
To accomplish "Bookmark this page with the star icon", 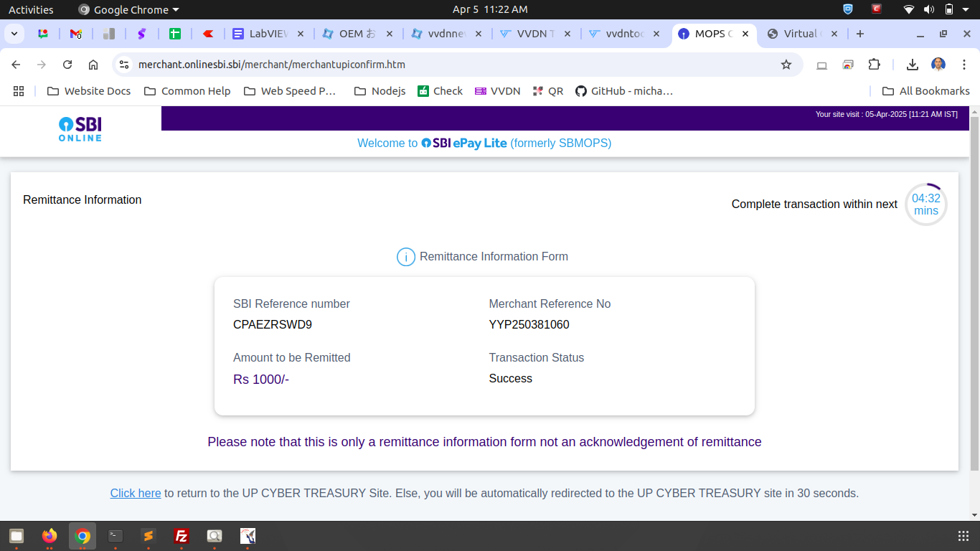I will [786, 65].
